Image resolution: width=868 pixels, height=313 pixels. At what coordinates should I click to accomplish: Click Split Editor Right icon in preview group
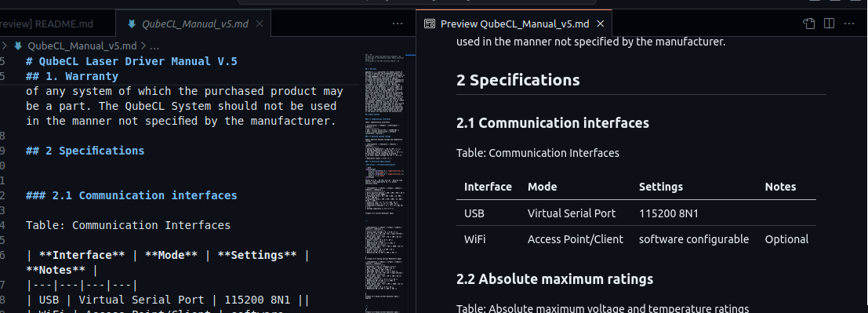829,24
